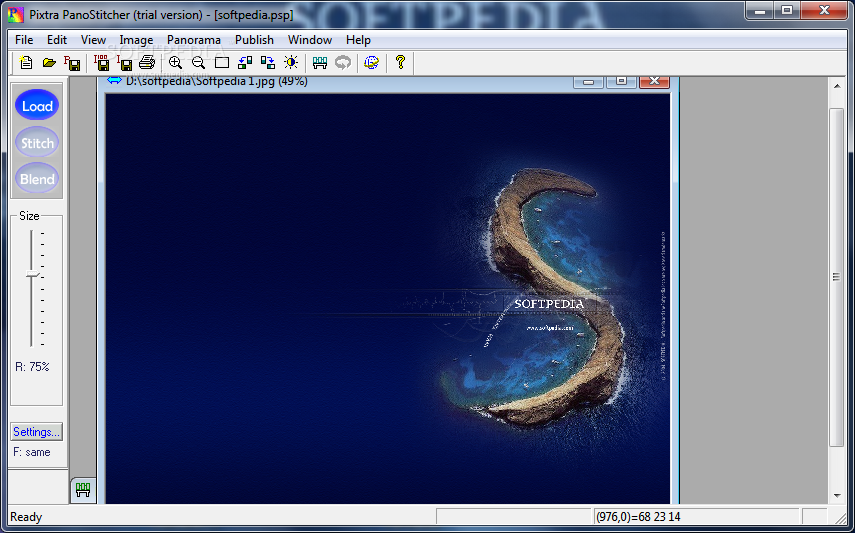Click the Softpedia 1.jpg image canvas
855x533 pixels.
(x=388, y=298)
